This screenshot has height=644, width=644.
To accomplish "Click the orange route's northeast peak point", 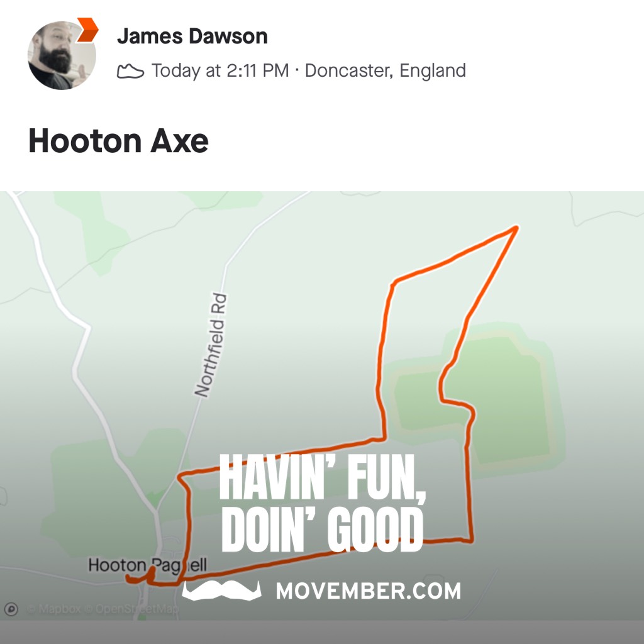I will (x=516, y=228).
